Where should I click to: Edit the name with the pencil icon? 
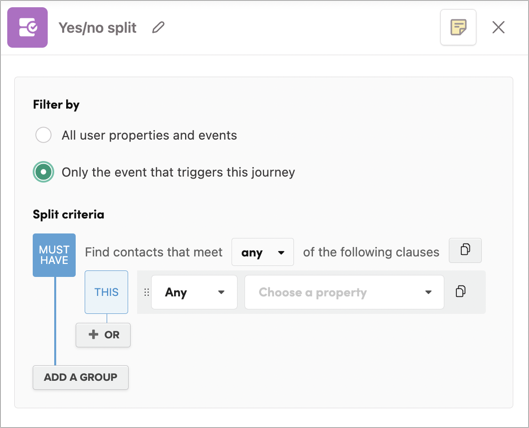(x=158, y=27)
